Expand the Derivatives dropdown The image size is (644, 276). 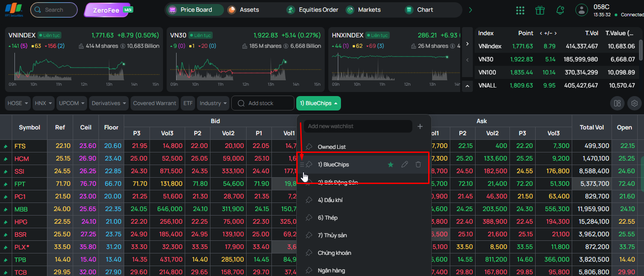click(x=109, y=103)
